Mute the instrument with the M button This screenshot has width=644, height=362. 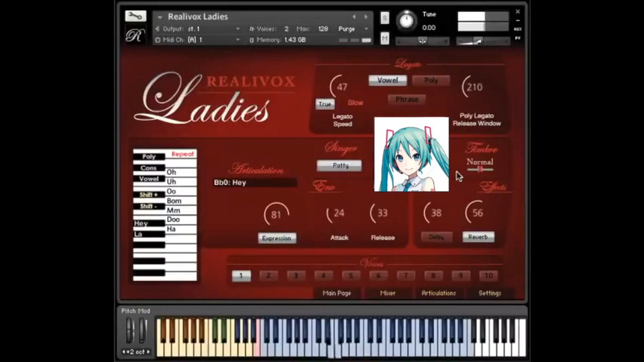[x=384, y=39]
